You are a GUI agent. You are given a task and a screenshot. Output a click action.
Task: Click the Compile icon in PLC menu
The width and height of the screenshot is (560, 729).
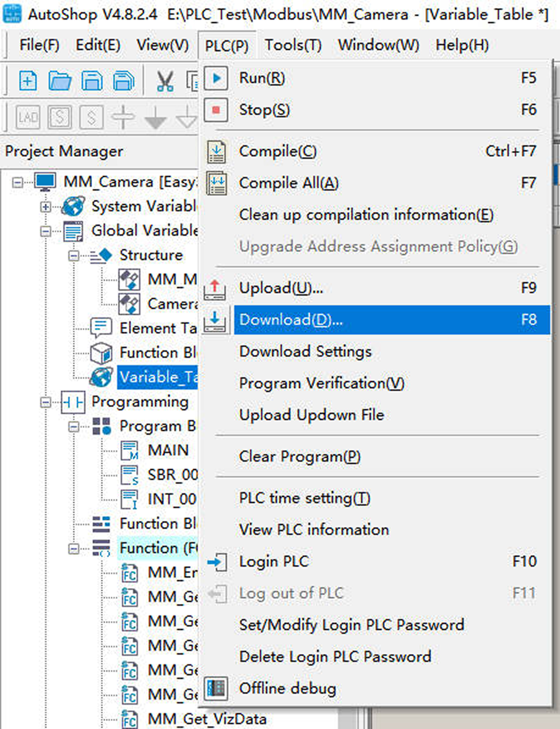[216, 151]
